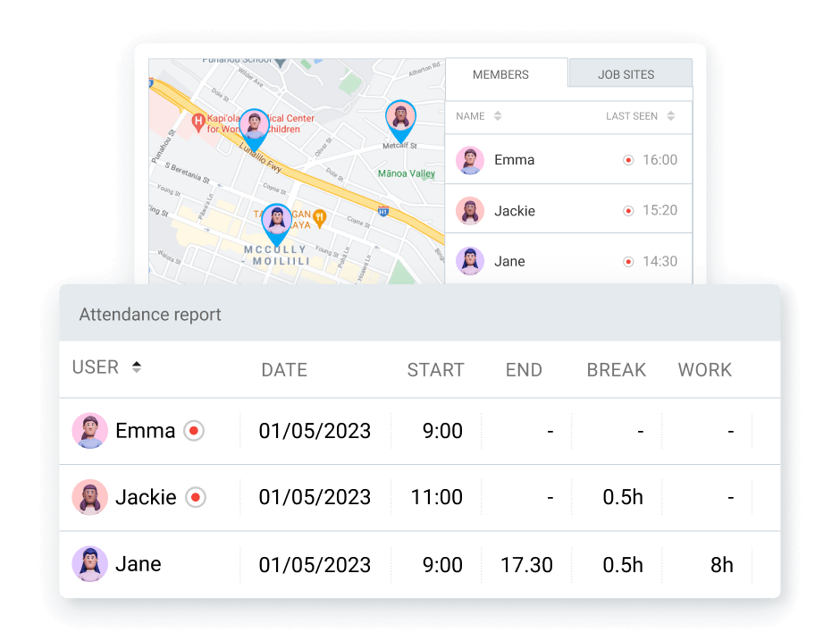Image resolution: width=840 pixels, height=641 pixels.
Task: Click Jackie's start time 11:00
Action: tap(437, 497)
